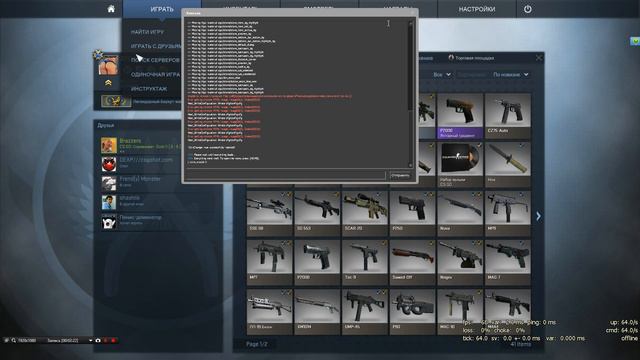
Task: Click the yellow chevron rank icon
Action: [108, 83]
